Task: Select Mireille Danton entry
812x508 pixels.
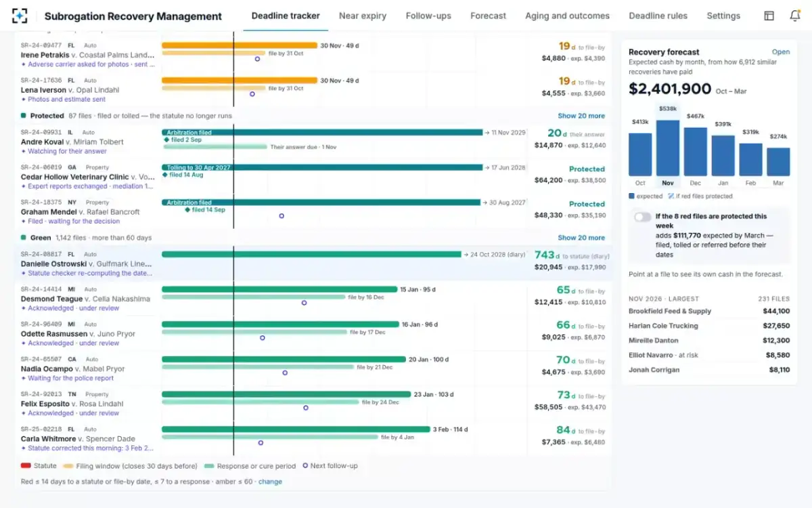Action: (709, 341)
